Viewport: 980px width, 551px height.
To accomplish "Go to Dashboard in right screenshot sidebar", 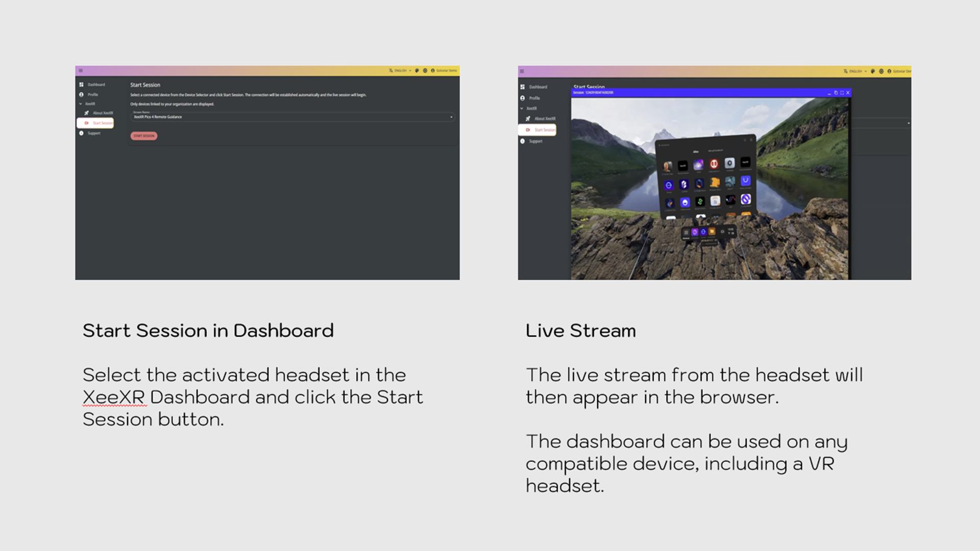I will click(534, 87).
